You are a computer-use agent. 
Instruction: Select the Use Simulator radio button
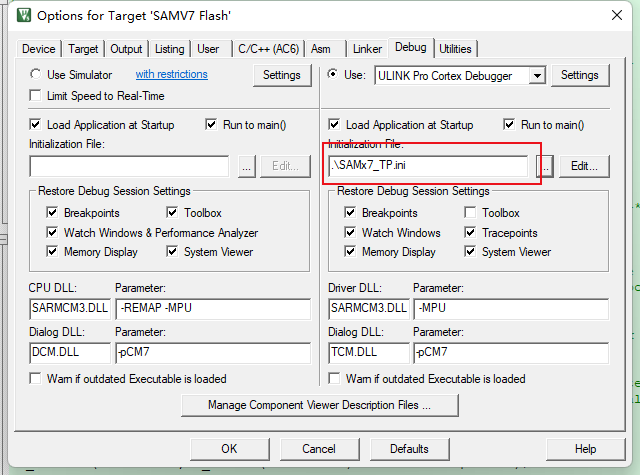click(37, 75)
